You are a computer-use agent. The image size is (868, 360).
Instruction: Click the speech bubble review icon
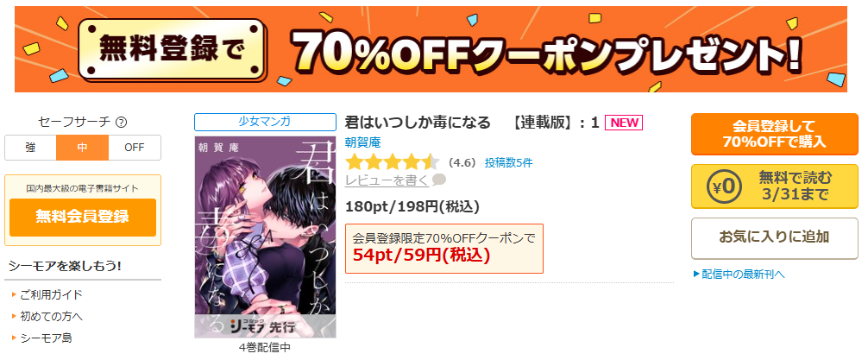(x=438, y=180)
